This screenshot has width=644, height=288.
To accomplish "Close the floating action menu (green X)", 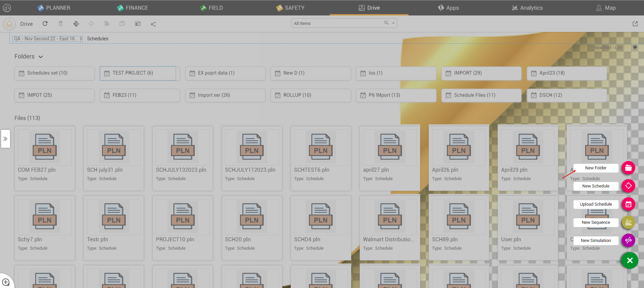I will coord(630,260).
